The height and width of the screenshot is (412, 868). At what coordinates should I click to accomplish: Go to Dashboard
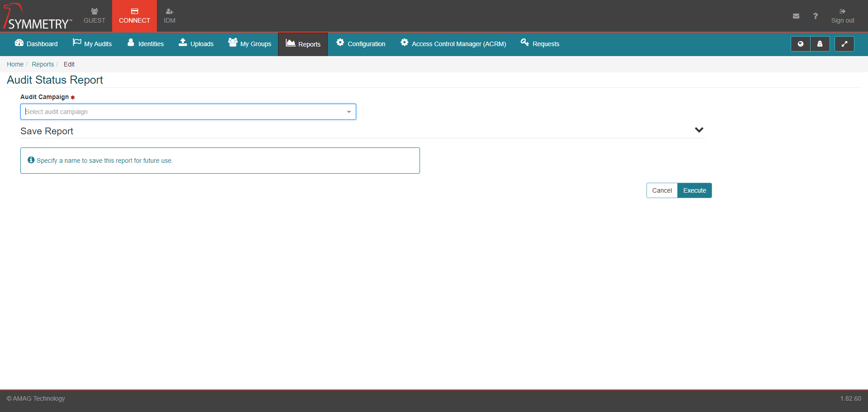pos(36,44)
